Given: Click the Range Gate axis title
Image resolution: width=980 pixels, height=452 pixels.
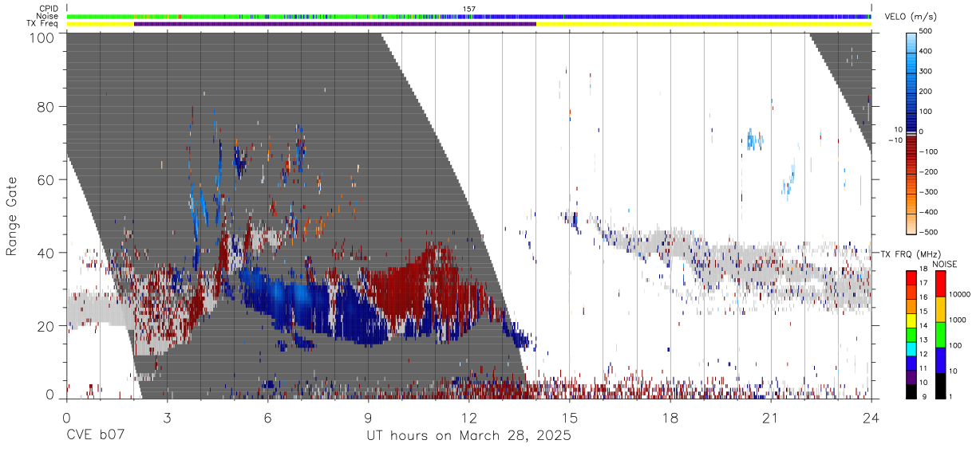Looking at the screenshot, I should [x=12, y=216].
